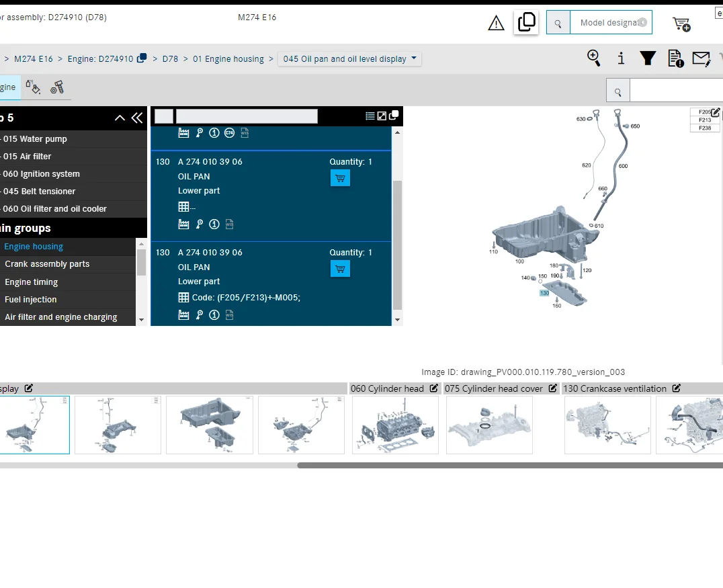
Task: Open 060 Oil filter and oil cooler shortcut
Action: 55,209
